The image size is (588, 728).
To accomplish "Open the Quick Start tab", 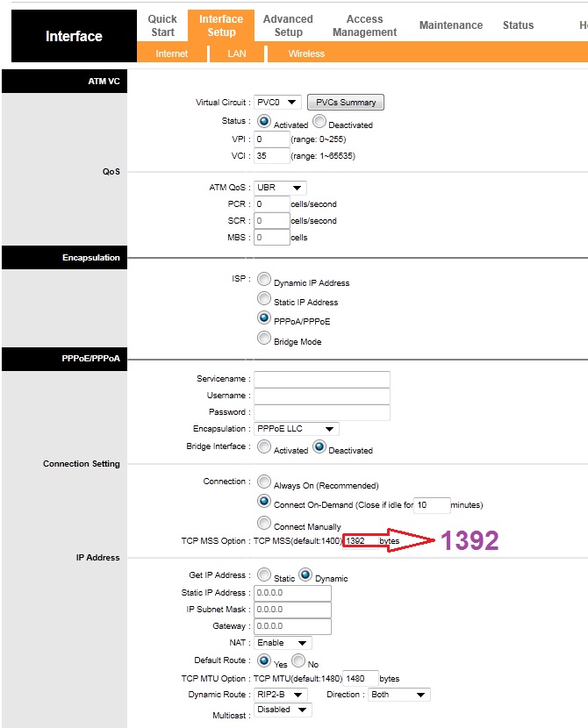I will (162, 25).
